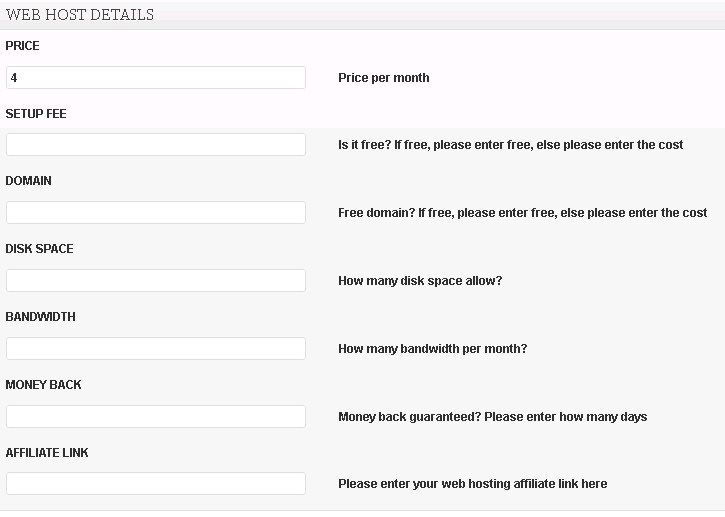
Task: Click the BANDWIDTH label
Action: (x=41, y=317)
